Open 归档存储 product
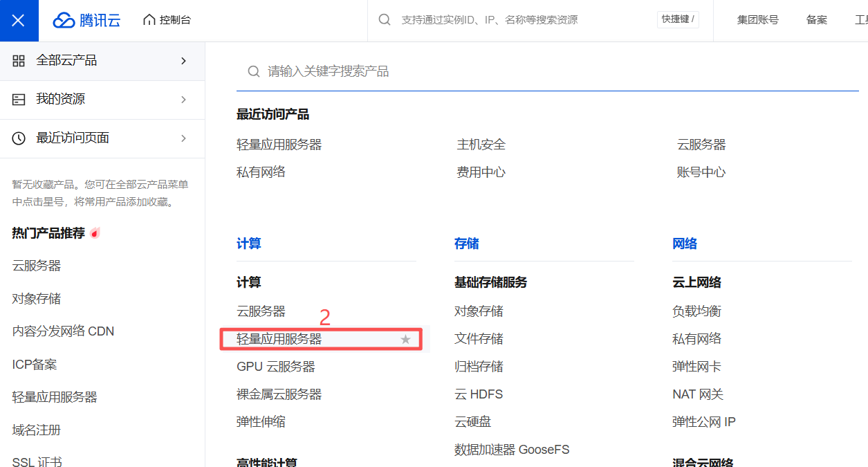Image resolution: width=868 pixels, height=467 pixels. pyautogui.click(x=479, y=367)
